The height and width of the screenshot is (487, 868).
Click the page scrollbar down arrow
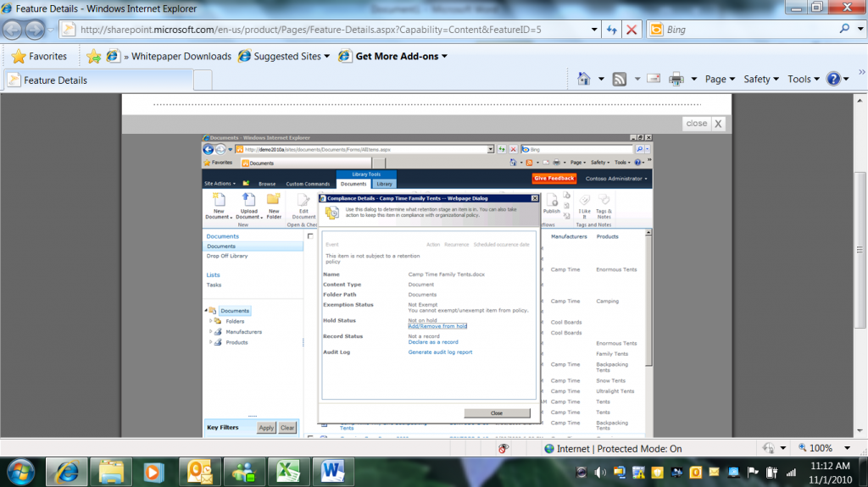tap(860, 430)
